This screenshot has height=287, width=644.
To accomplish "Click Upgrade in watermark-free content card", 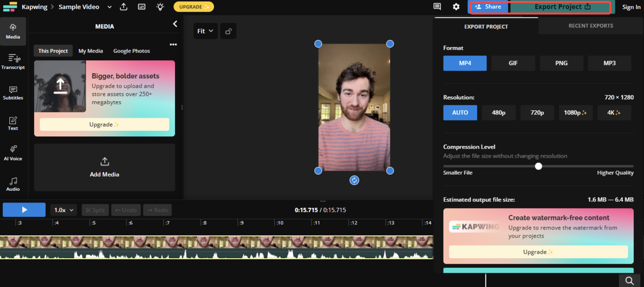I will pyautogui.click(x=538, y=252).
